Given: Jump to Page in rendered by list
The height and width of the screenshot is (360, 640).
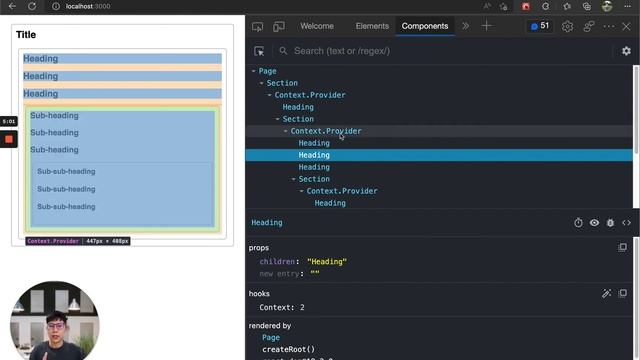Looking at the screenshot, I should tap(271, 338).
